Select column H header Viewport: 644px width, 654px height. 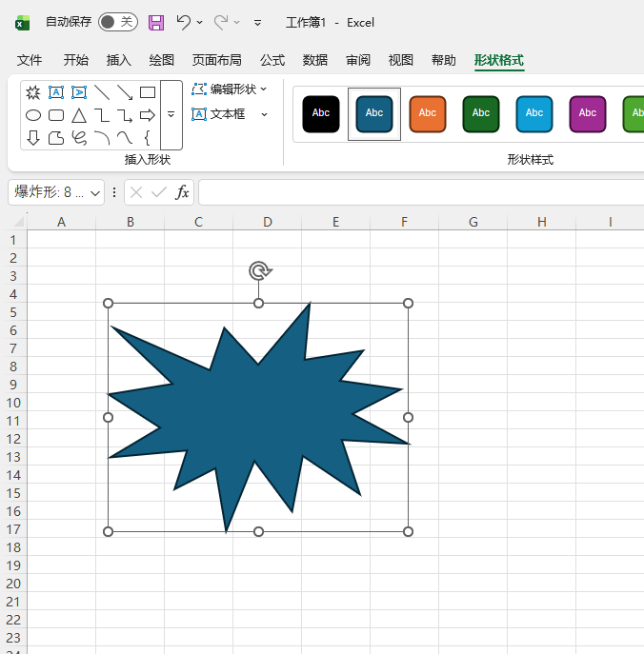coord(542,222)
